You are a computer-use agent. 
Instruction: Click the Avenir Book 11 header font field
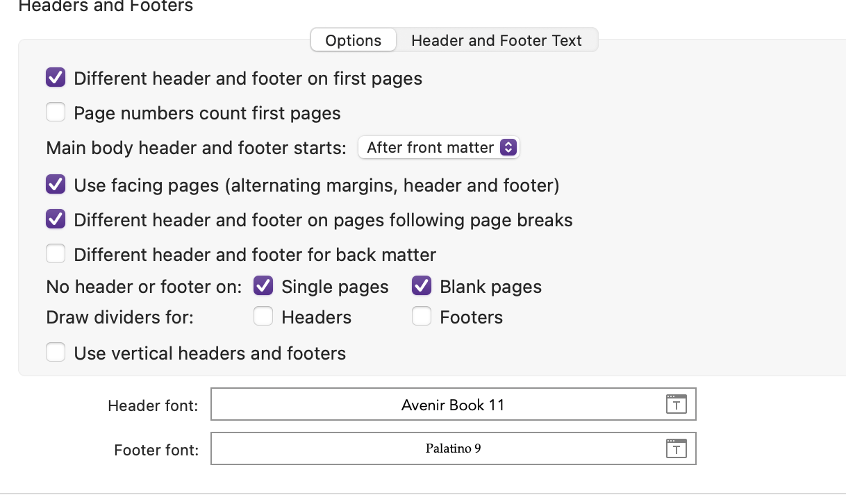click(x=453, y=405)
